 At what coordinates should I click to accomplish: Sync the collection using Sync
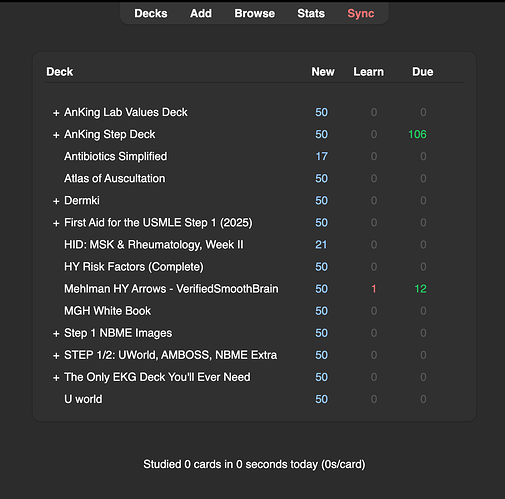point(361,13)
